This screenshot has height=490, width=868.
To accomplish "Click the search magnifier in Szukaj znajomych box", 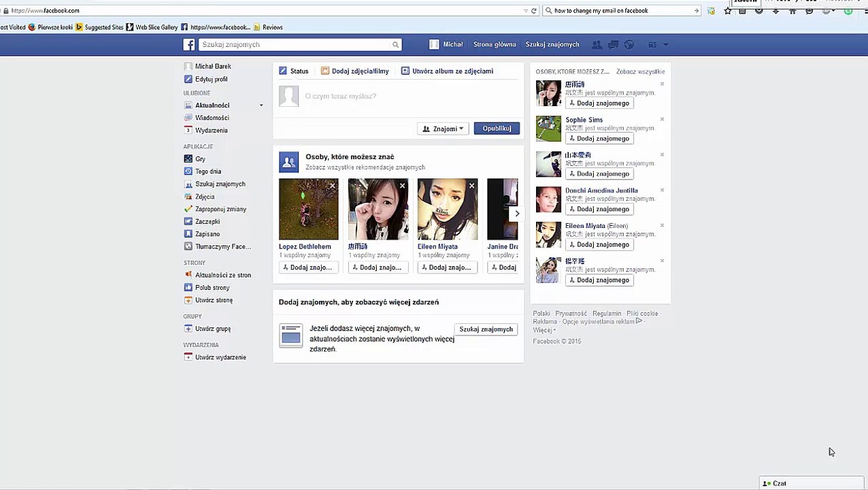I will point(395,44).
